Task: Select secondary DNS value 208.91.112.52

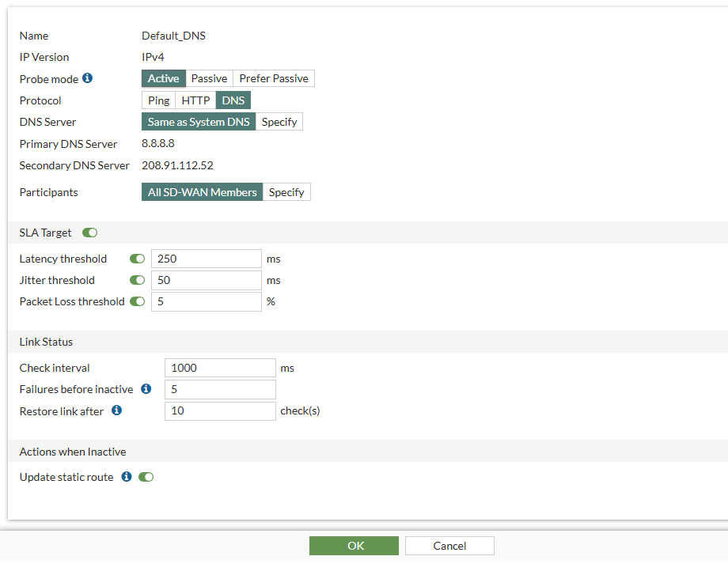Action: (177, 165)
